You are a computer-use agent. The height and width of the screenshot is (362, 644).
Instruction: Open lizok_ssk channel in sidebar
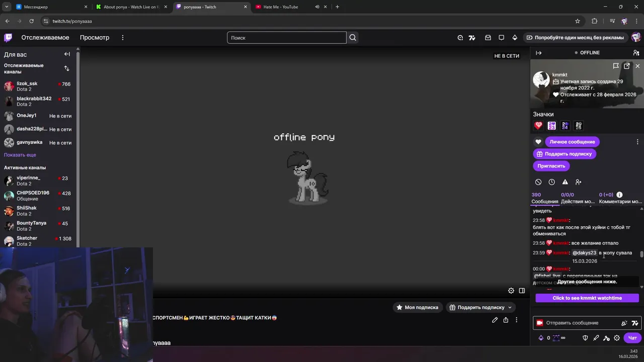[x=38, y=86]
